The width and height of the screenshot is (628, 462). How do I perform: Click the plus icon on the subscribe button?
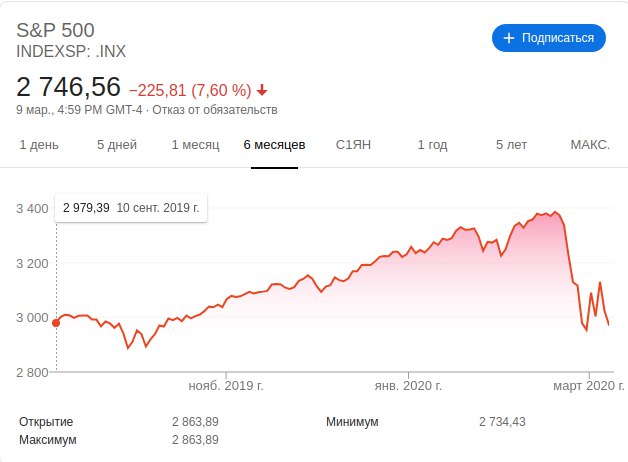pyautogui.click(x=508, y=38)
